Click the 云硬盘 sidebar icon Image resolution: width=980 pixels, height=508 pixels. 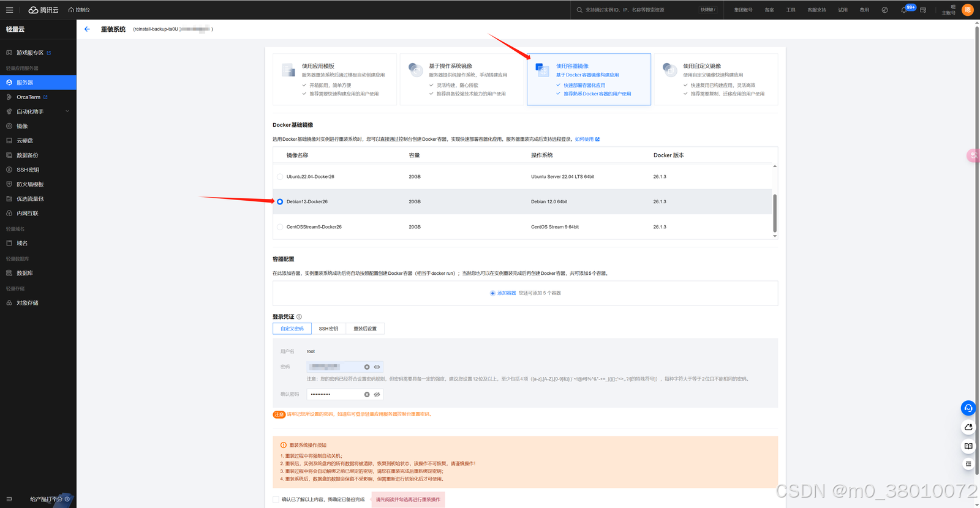[9, 141]
